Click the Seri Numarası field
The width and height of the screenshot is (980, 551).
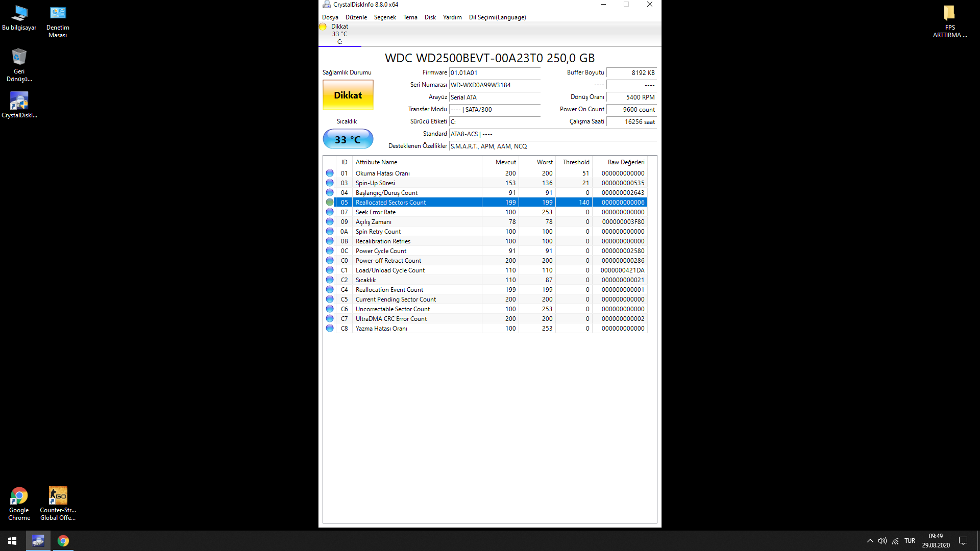pos(494,85)
